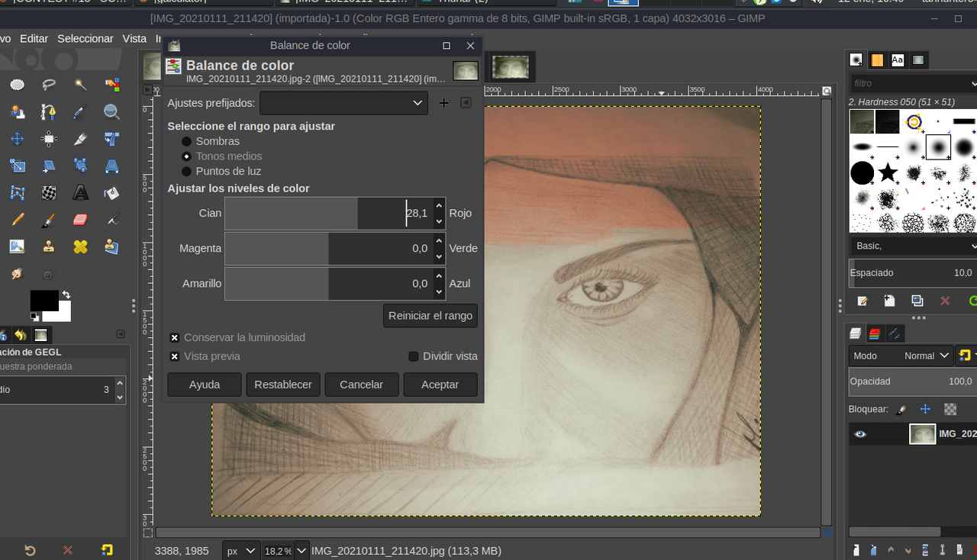Select the Paths pen tool
The width and height of the screenshot is (977, 560).
[49, 112]
